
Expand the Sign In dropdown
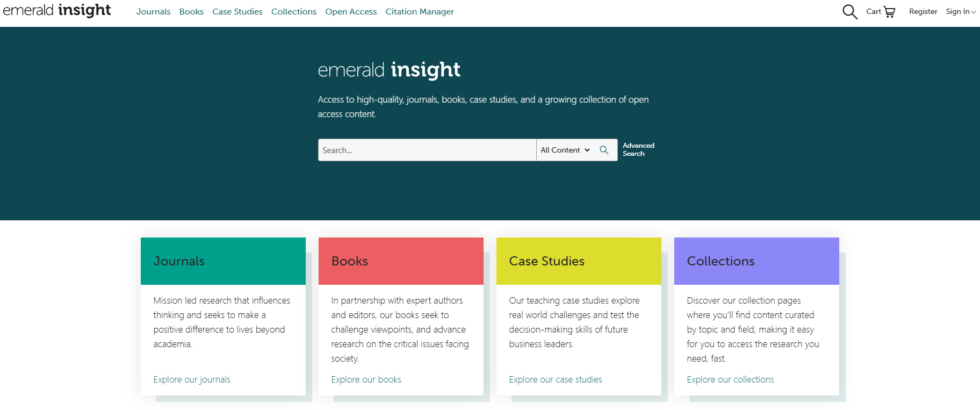pyautogui.click(x=961, y=12)
